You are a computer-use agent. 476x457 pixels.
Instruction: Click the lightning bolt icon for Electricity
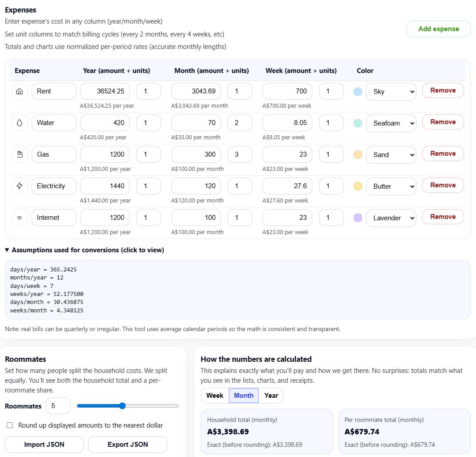pyautogui.click(x=19, y=186)
